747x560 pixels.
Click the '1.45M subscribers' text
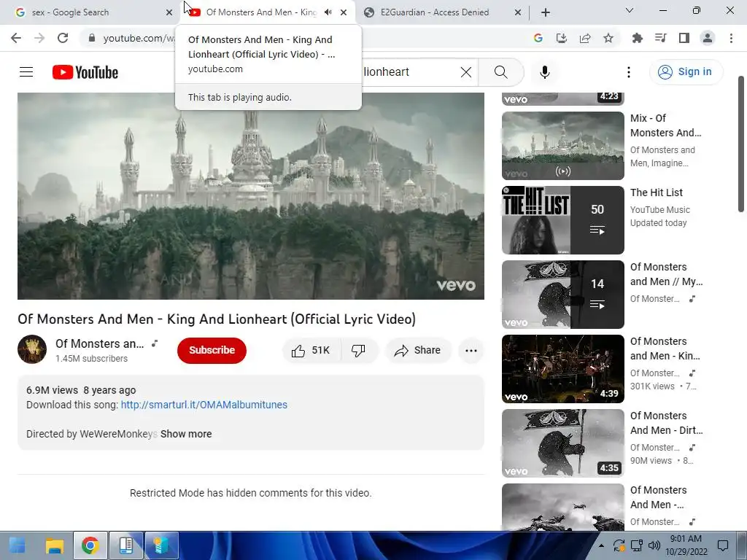(91, 359)
